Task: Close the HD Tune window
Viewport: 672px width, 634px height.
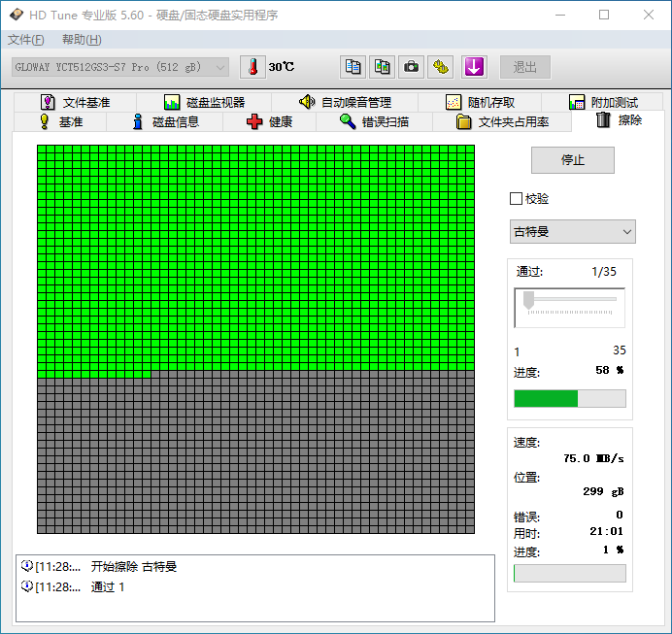Action: (649, 15)
